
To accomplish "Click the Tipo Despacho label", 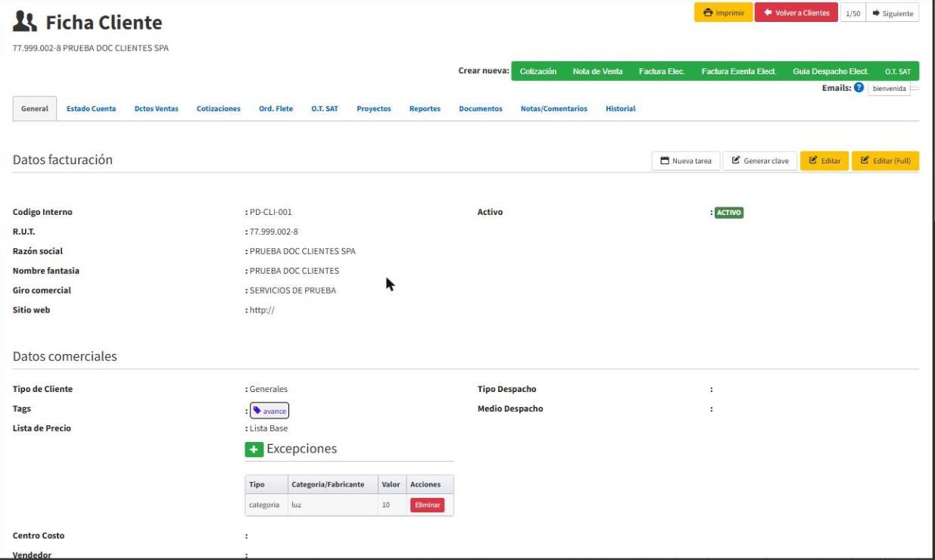I will pyautogui.click(x=507, y=389).
